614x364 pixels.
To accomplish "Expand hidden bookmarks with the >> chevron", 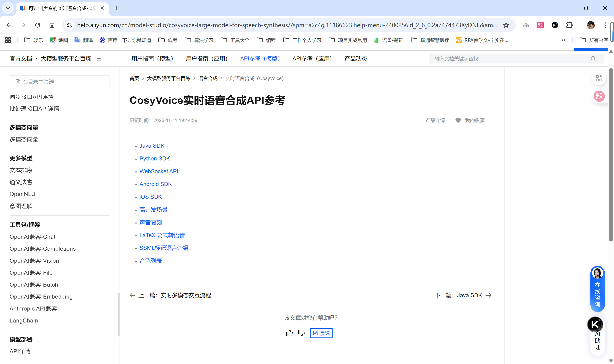I will coord(564,40).
